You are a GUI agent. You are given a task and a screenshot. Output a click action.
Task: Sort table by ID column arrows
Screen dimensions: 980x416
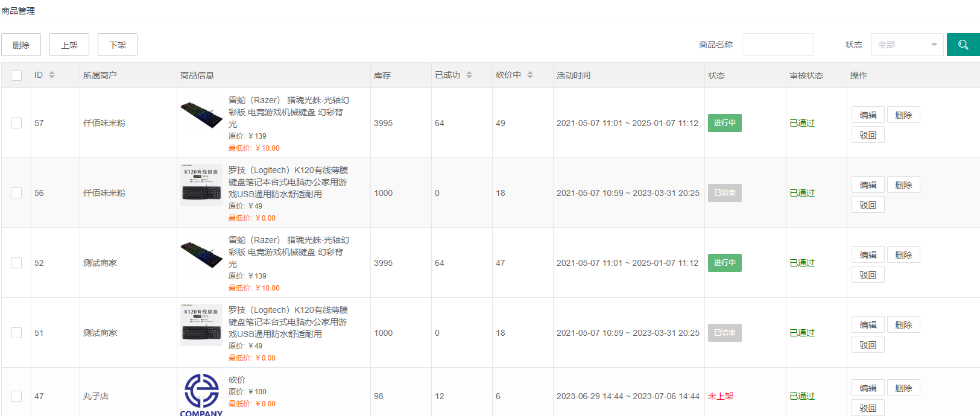[52, 75]
